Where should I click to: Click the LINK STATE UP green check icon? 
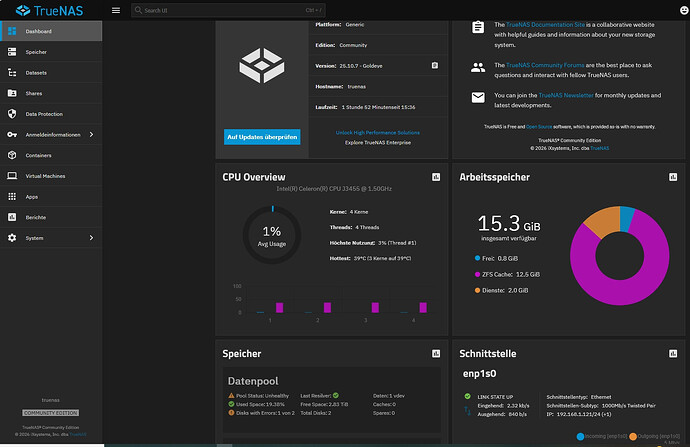[x=467, y=396]
